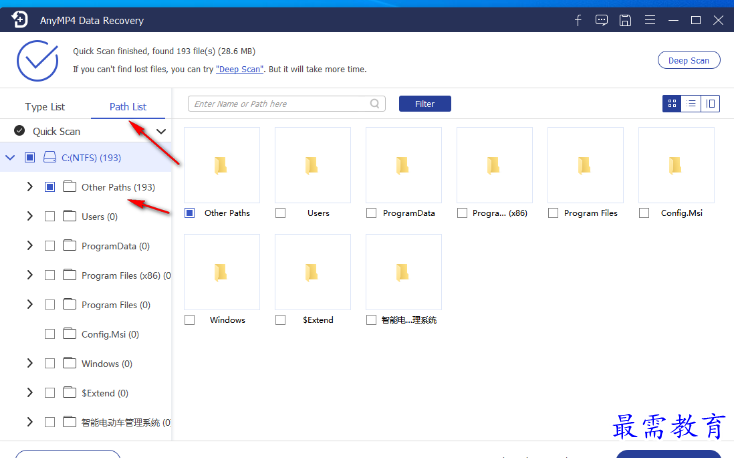Click the Filter button

coord(425,103)
